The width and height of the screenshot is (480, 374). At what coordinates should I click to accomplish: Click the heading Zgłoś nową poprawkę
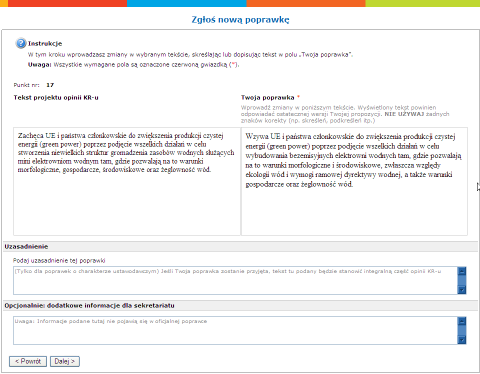(x=240, y=20)
